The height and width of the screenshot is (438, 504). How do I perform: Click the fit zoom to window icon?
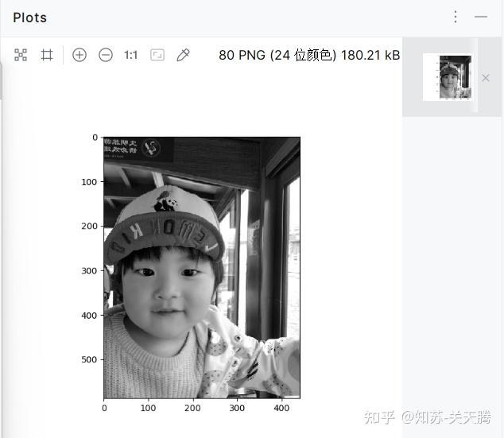pyautogui.click(x=157, y=55)
